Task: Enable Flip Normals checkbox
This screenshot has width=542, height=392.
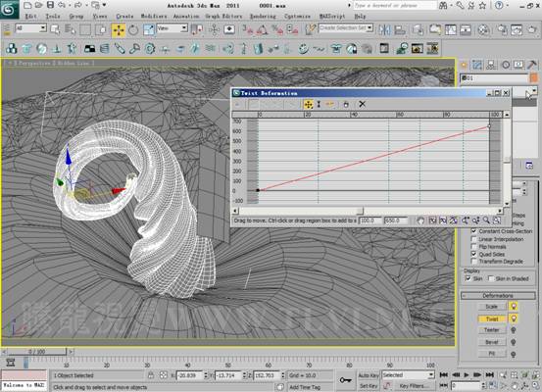Action: [474, 246]
